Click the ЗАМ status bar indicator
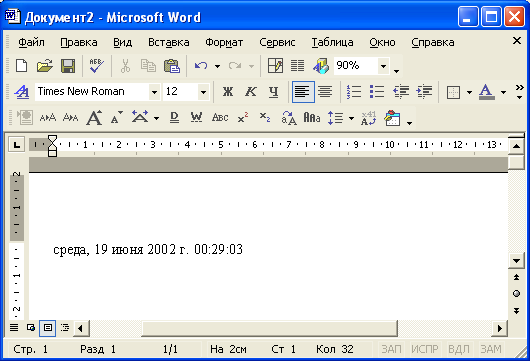This screenshot has height=361, width=530. click(491, 349)
